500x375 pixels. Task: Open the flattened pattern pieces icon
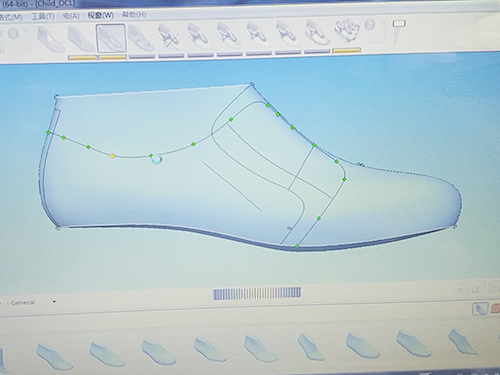[347, 32]
